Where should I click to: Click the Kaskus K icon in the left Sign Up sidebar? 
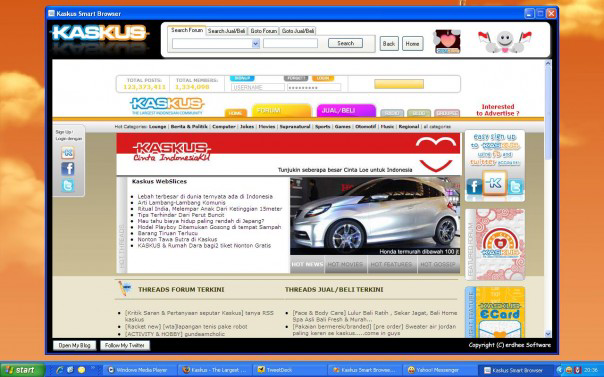[68, 152]
